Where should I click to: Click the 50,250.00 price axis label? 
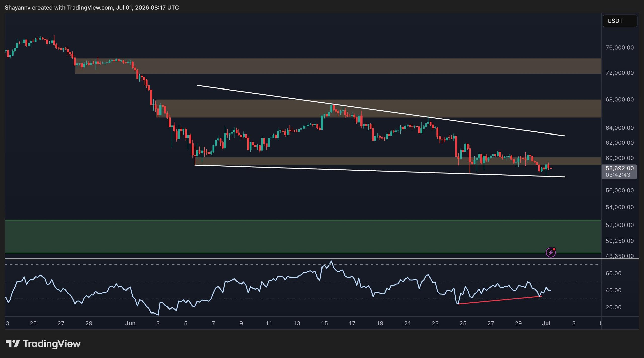click(620, 241)
